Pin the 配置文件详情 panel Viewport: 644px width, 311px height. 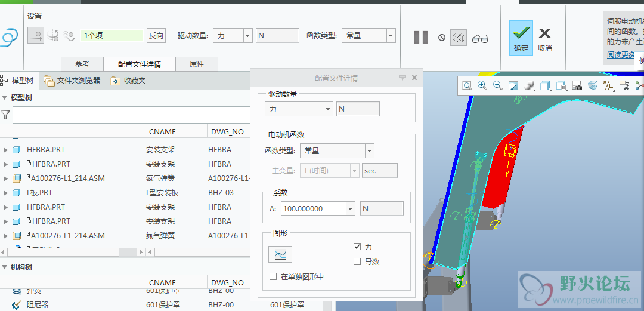tap(402, 78)
